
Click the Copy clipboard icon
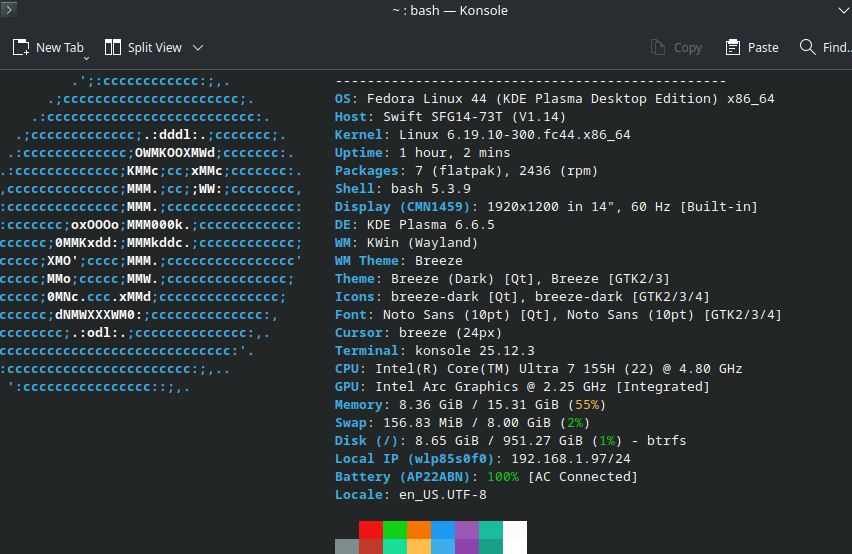657,48
